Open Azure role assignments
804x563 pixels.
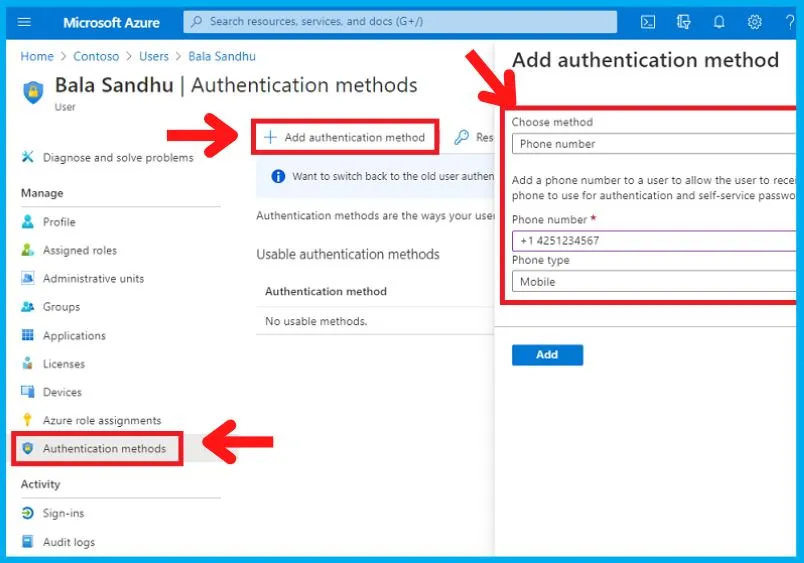click(102, 420)
